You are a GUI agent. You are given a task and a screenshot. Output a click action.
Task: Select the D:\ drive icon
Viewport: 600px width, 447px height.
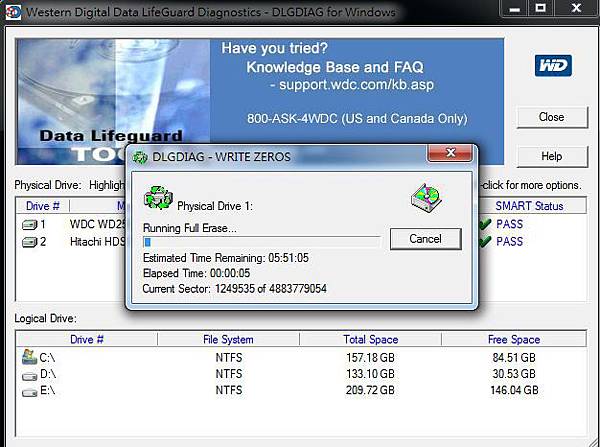tap(29, 376)
